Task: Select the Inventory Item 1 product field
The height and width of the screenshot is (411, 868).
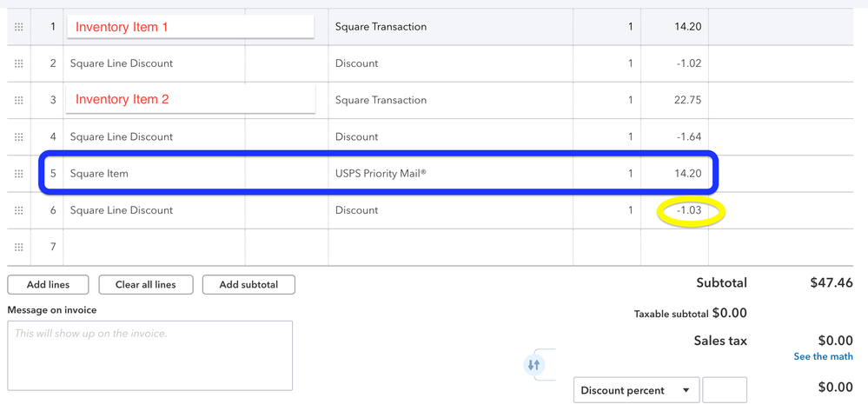Action: [x=190, y=27]
